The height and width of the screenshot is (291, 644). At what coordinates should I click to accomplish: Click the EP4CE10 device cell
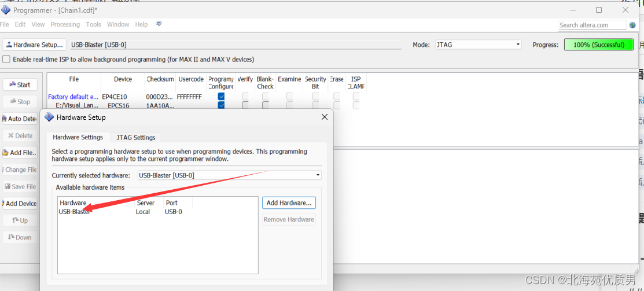pyautogui.click(x=115, y=97)
